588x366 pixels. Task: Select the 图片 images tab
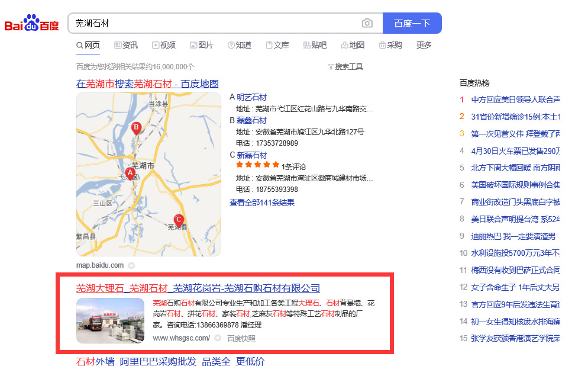(x=202, y=45)
